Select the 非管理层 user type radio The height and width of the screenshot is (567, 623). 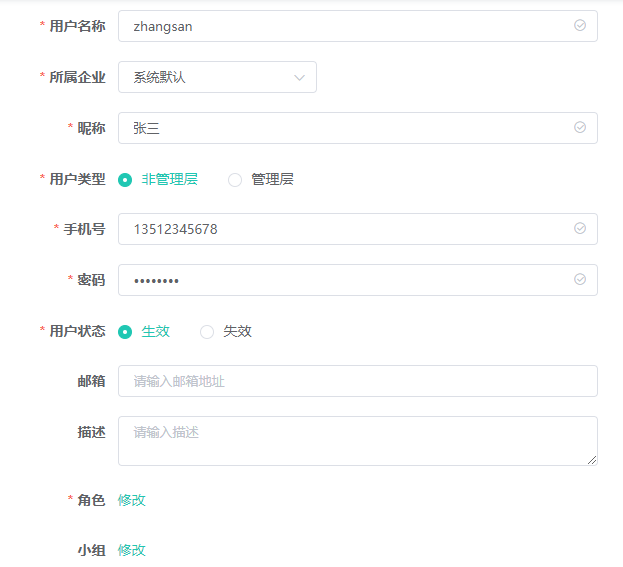coord(125,180)
